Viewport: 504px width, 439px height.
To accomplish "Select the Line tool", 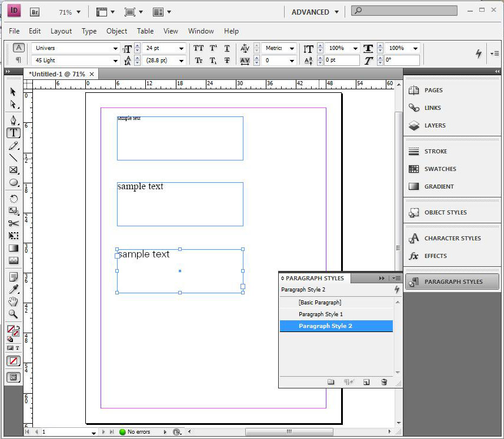I will [13, 157].
